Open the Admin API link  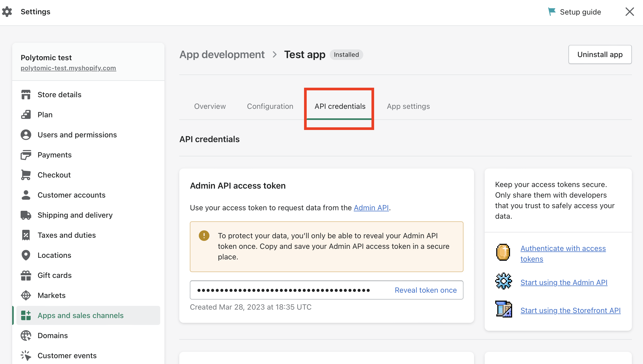tap(371, 208)
